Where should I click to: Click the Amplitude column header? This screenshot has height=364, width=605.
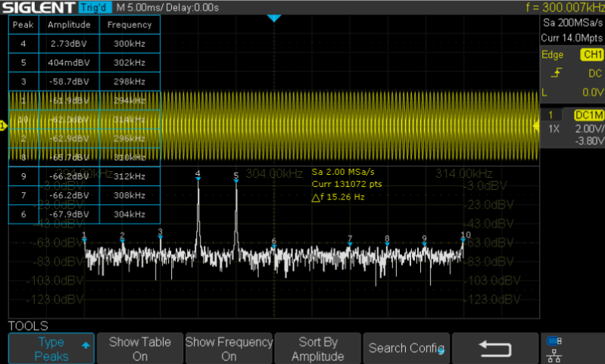(69, 25)
